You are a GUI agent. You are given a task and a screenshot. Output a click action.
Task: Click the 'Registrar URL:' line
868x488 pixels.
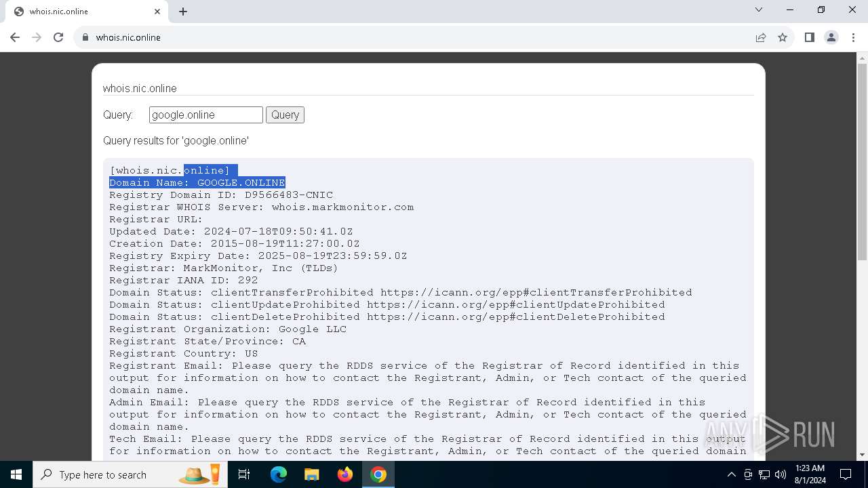156,220
